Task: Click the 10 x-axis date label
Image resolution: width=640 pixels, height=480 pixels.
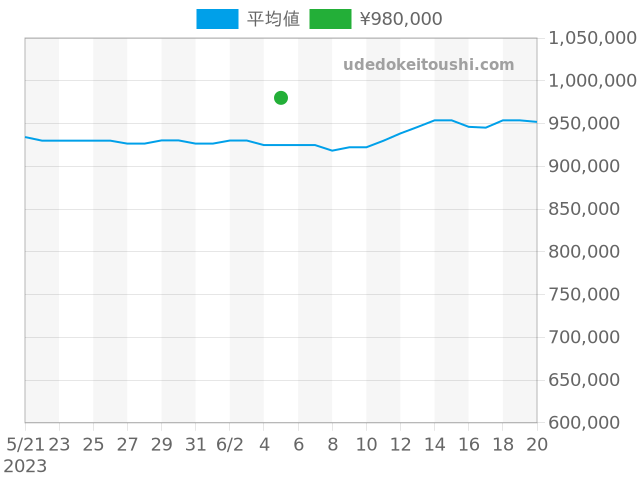Action: tap(366, 444)
